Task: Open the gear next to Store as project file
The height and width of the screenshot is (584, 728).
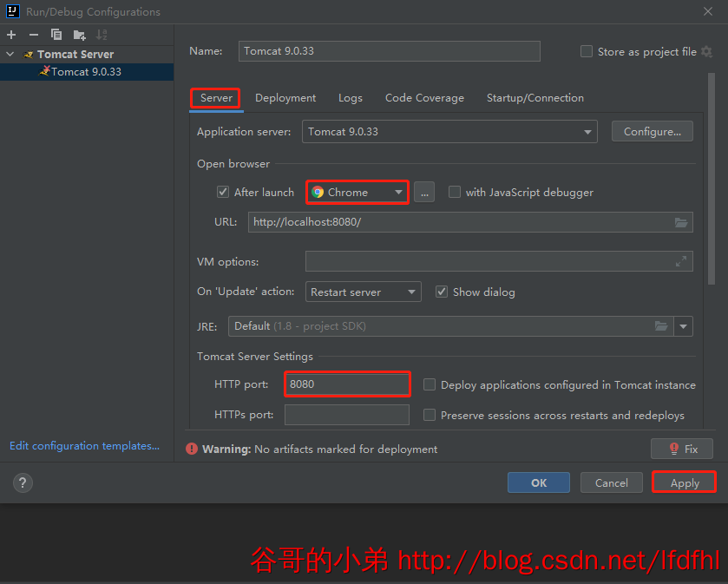Action: point(706,51)
